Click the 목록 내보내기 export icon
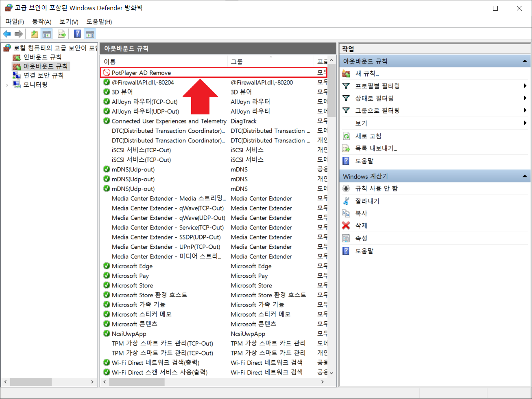The image size is (532, 399). pos(346,148)
